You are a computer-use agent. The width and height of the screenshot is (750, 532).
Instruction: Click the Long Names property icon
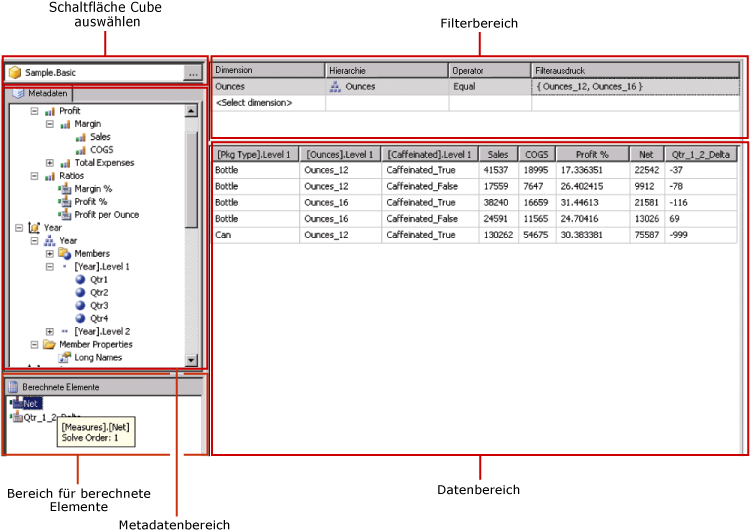65,357
